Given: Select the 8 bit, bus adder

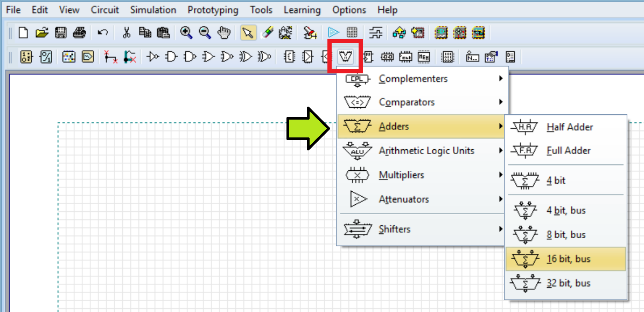Looking at the screenshot, I should (565, 235).
